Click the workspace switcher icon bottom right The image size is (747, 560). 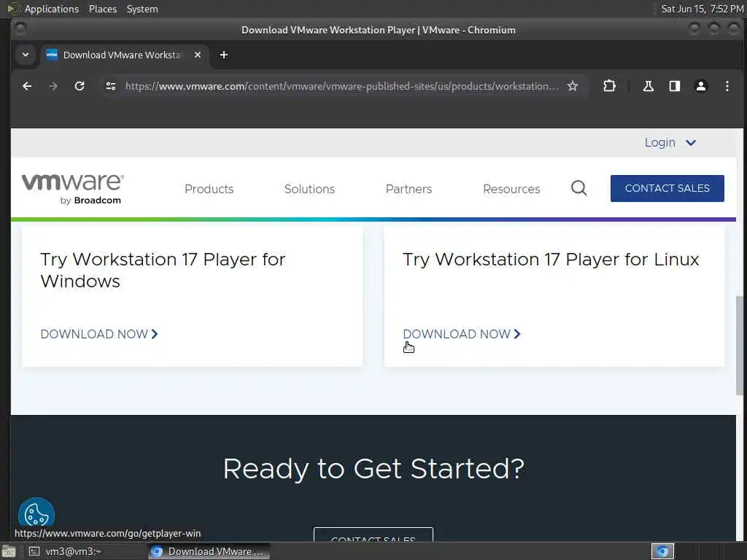coord(662,551)
